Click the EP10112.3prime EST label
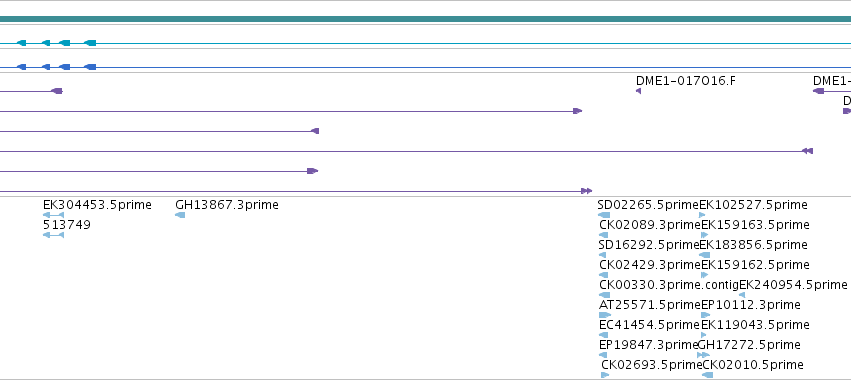851x380 pixels. [751, 305]
